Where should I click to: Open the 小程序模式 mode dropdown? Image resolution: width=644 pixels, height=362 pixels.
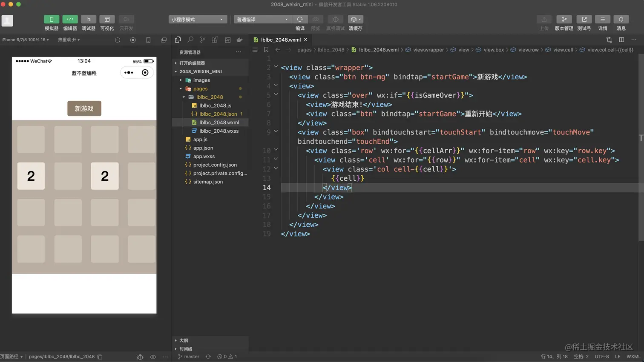198,19
